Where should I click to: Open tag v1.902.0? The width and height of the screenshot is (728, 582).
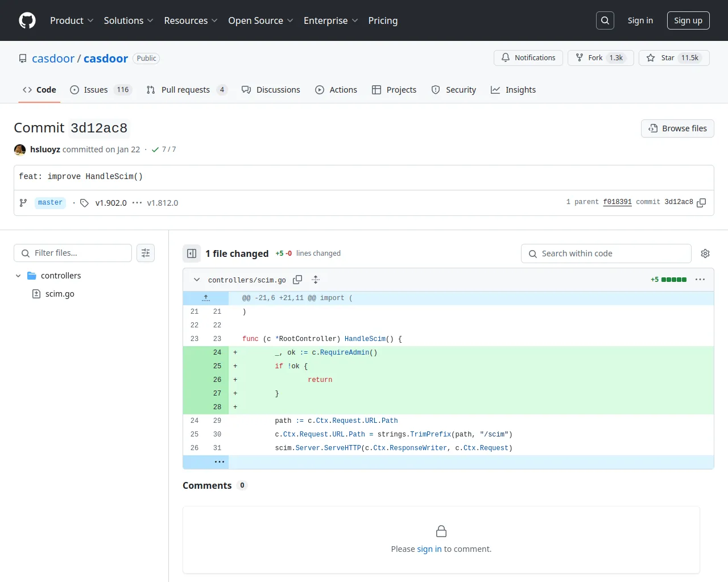[x=111, y=203]
